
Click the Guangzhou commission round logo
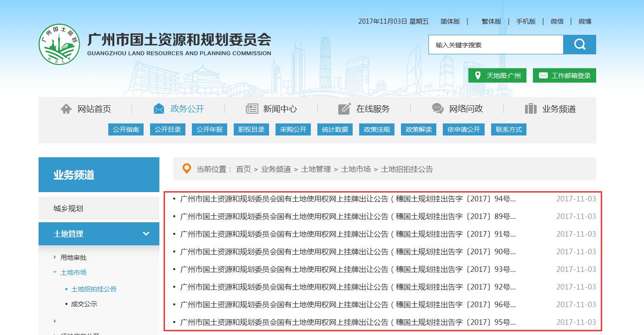[59, 45]
